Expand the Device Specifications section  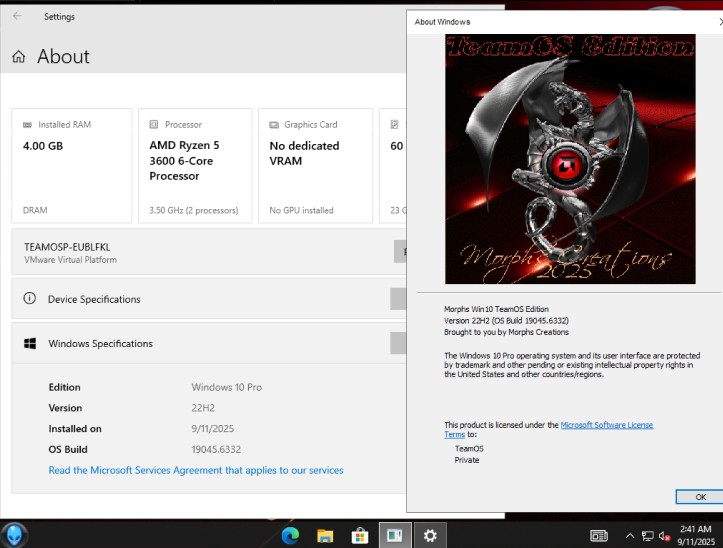(209, 299)
